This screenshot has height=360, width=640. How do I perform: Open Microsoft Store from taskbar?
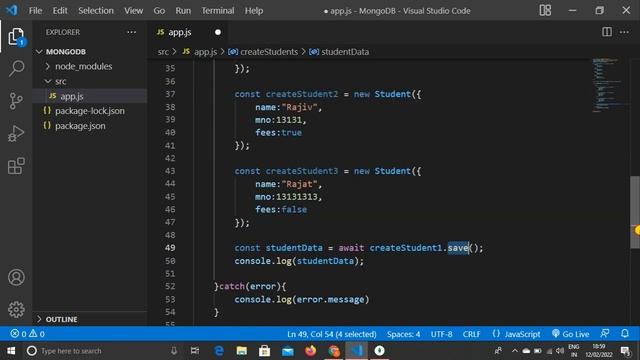(264, 351)
